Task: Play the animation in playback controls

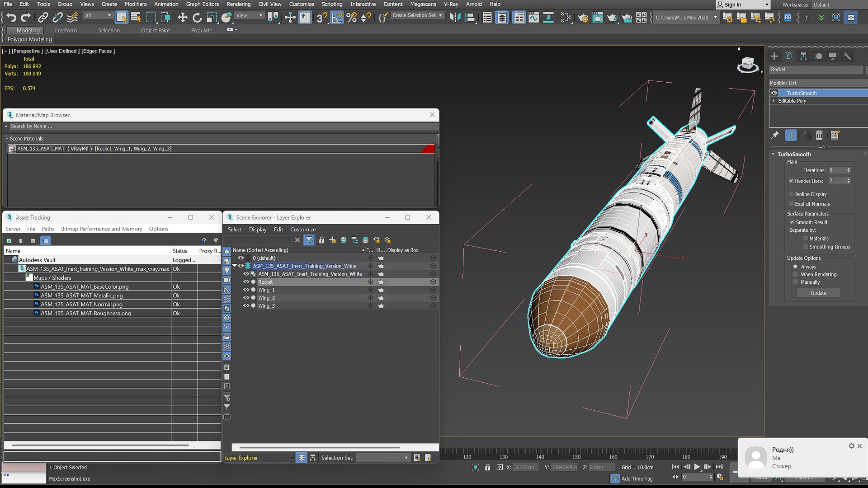Action: pos(697,467)
